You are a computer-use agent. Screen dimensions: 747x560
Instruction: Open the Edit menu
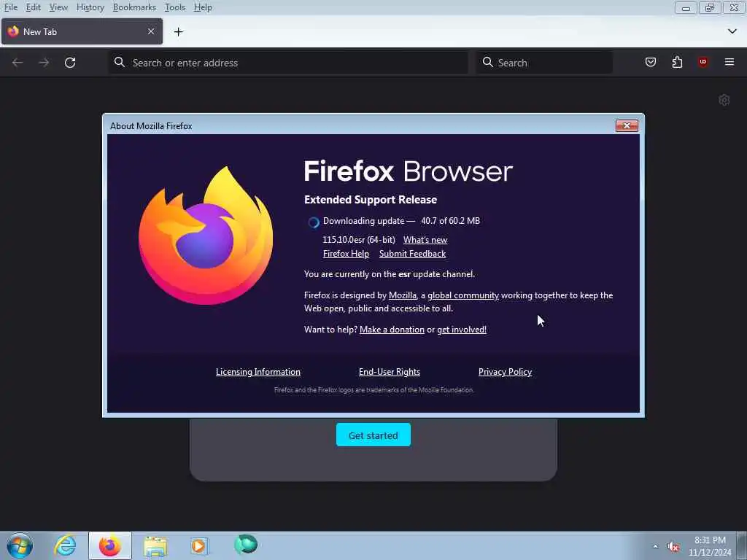click(33, 7)
